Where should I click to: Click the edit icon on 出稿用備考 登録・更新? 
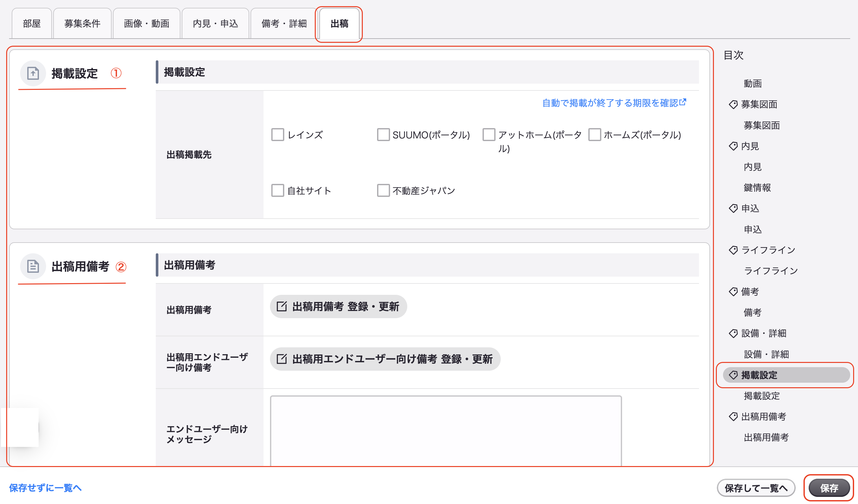coord(282,306)
